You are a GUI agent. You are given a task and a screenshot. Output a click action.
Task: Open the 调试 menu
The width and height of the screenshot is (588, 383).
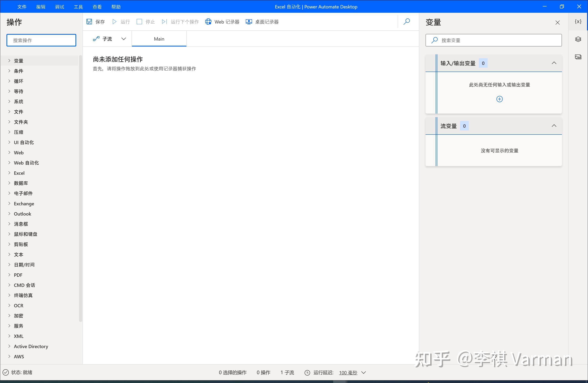click(x=59, y=7)
